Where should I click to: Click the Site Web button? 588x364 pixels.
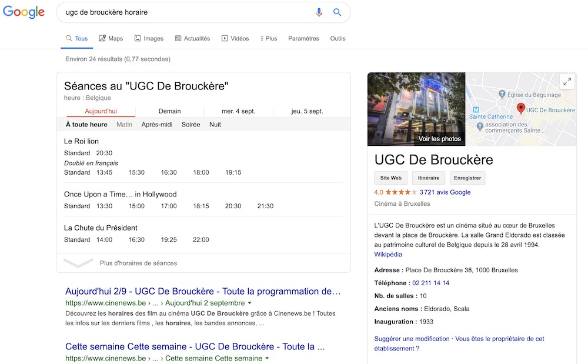point(391,178)
